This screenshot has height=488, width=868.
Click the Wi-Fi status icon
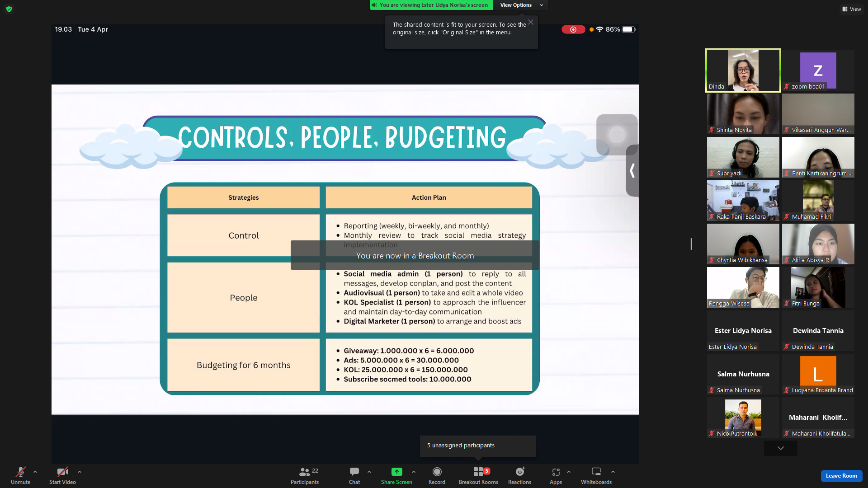click(x=599, y=29)
